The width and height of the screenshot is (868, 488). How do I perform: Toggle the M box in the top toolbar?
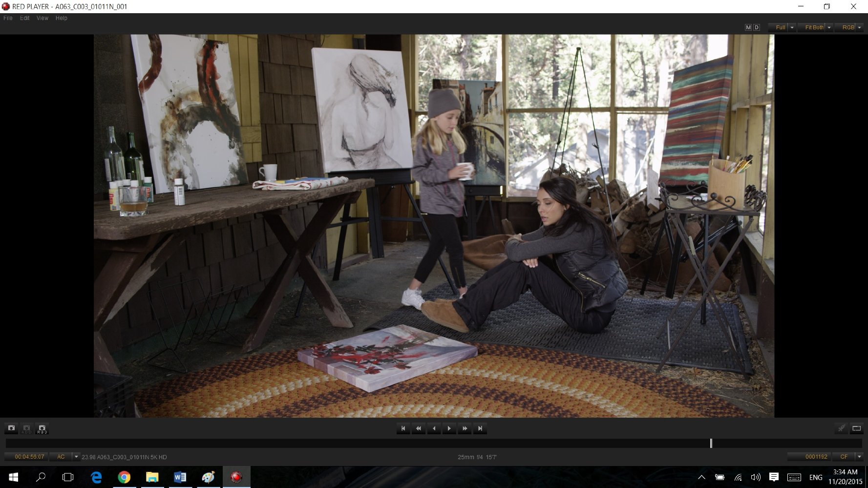tap(748, 27)
